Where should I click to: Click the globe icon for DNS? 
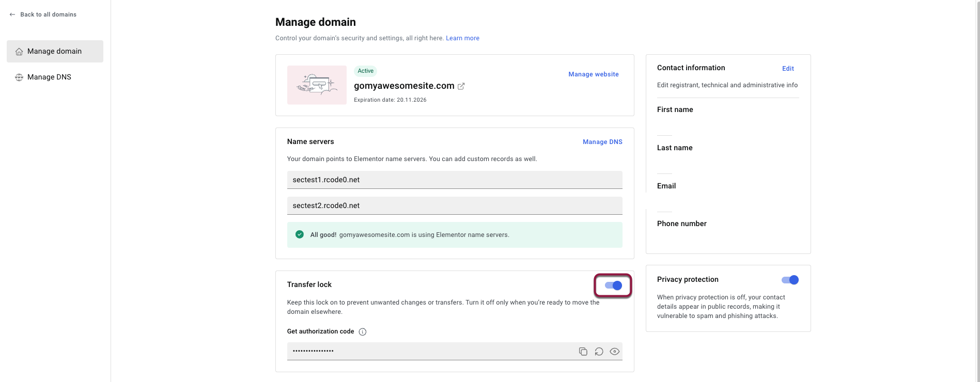coord(19,77)
